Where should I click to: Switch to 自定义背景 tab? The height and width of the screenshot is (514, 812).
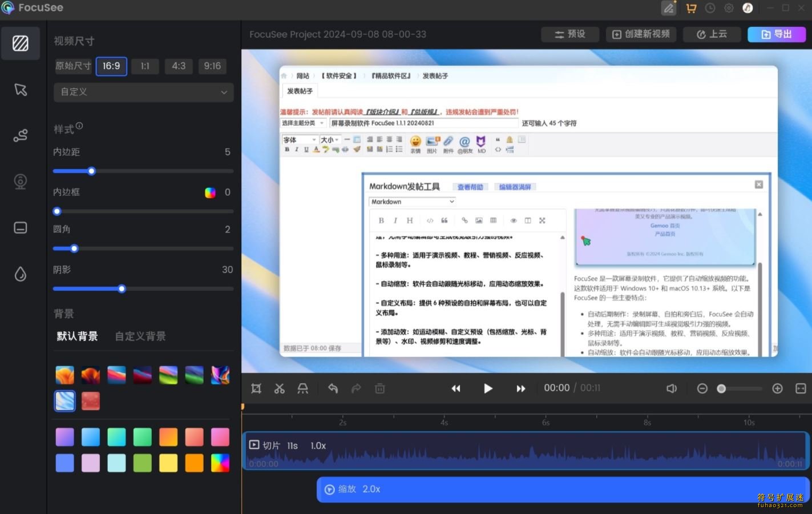coord(140,336)
